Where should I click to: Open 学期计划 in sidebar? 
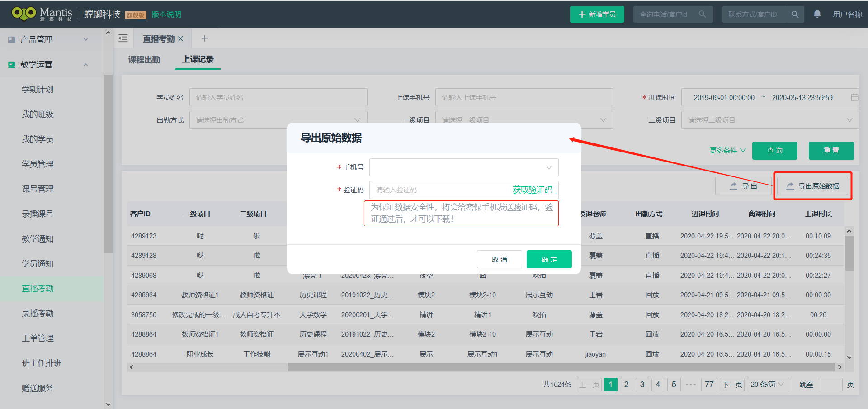tap(38, 89)
